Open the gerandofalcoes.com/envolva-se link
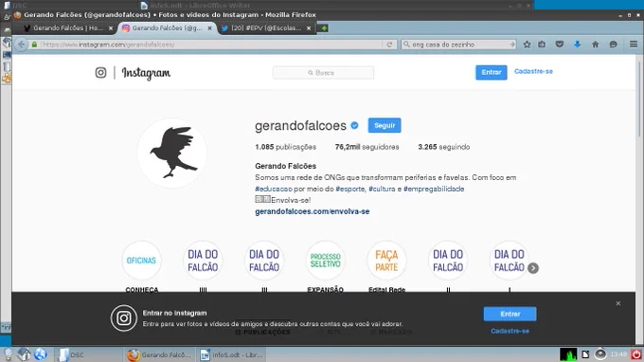The height and width of the screenshot is (362, 644). tap(313, 211)
